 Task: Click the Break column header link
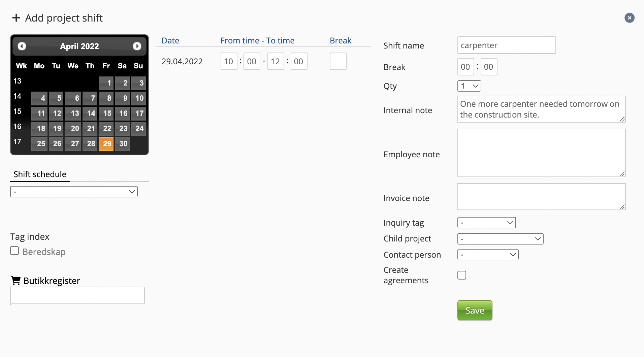click(341, 41)
